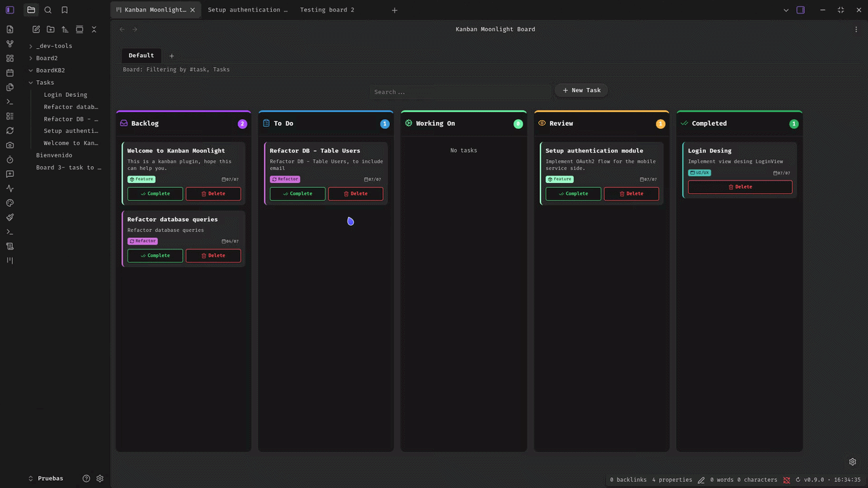
Task: Toggle edit mode pencil in status bar
Action: point(701,480)
